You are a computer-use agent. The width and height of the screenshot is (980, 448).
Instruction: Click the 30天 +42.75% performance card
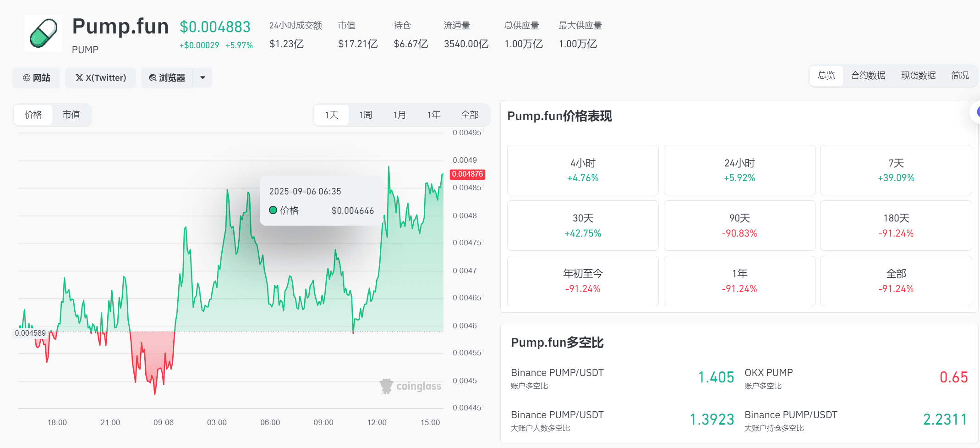click(x=583, y=226)
